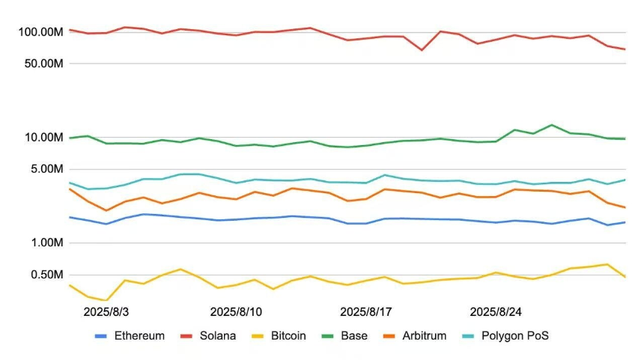The height and width of the screenshot is (360, 644).
Task: Select the Solana legend label
Action: (219, 336)
